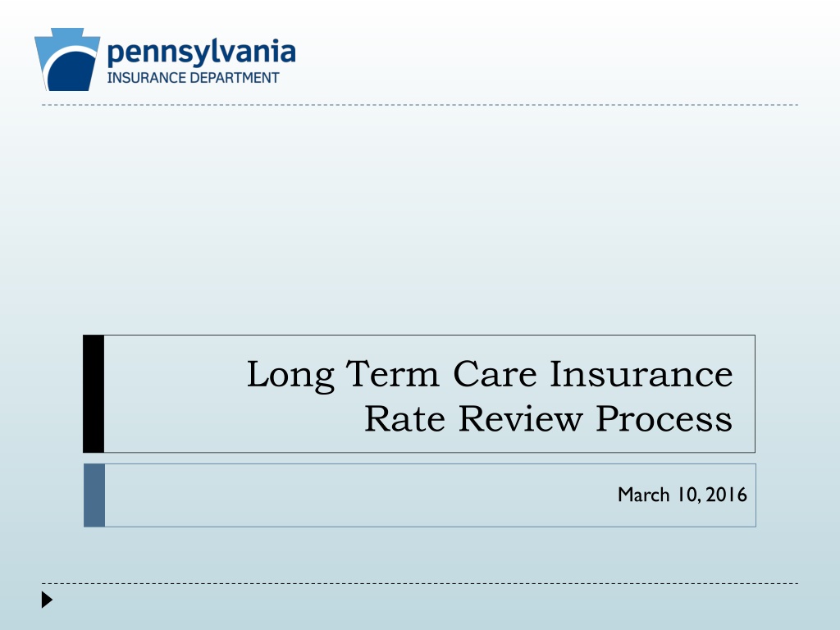Click the year "2016" in the subtitle
The height and width of the screenshot is (630, 840).
click(x=727, y=495)
